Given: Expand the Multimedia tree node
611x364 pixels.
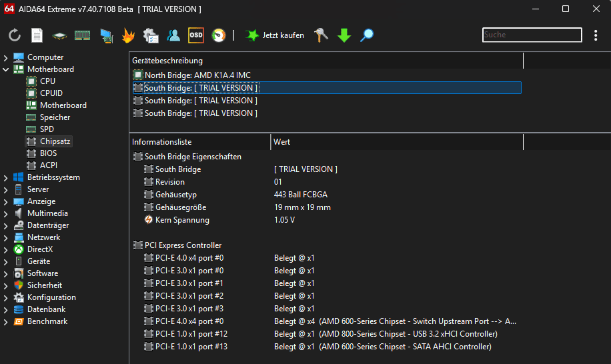Looking at the screenshot, I should coord(5,213).
